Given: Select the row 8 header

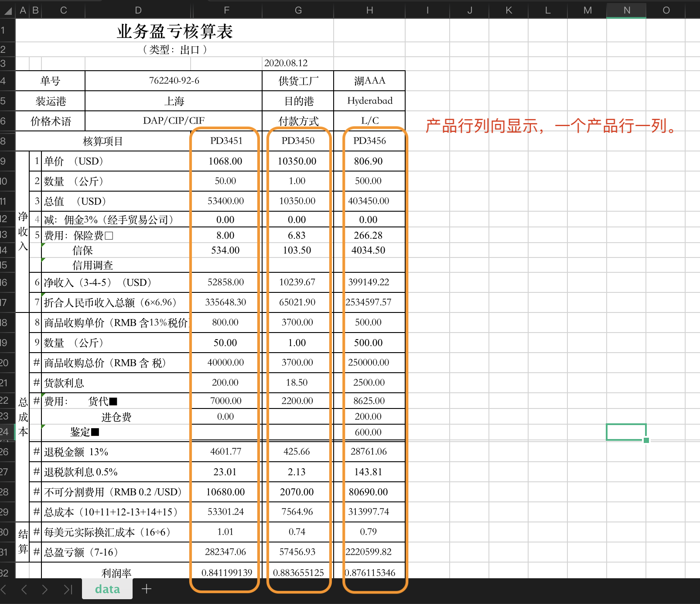Looking at the screenshot, I should [4, 141].
